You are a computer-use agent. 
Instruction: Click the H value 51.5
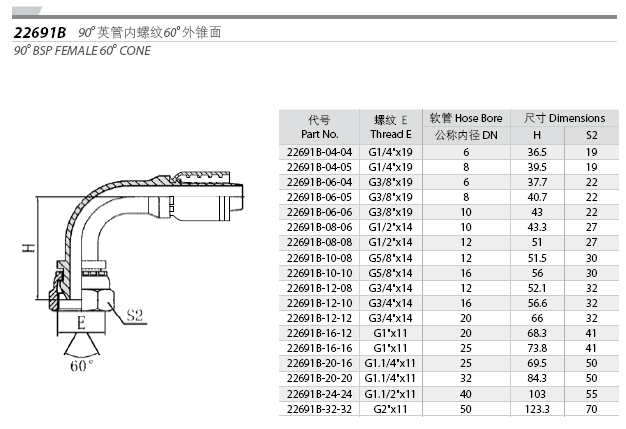point(537,258)
